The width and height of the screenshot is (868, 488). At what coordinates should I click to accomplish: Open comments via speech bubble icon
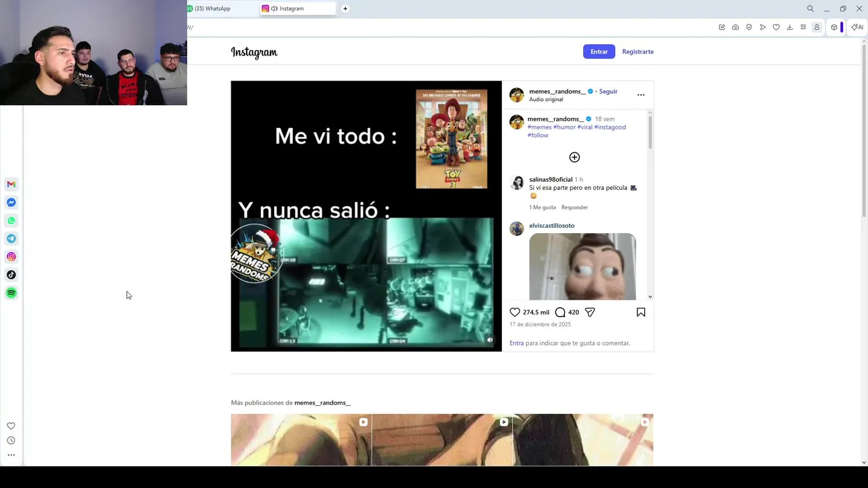pos(560,312)
